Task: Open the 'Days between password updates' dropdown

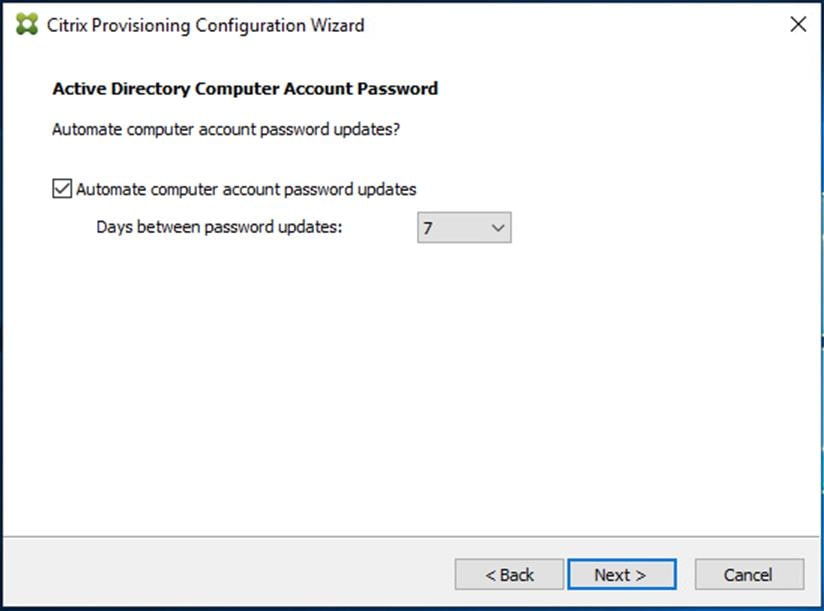Action: click(x=497, y=228)
